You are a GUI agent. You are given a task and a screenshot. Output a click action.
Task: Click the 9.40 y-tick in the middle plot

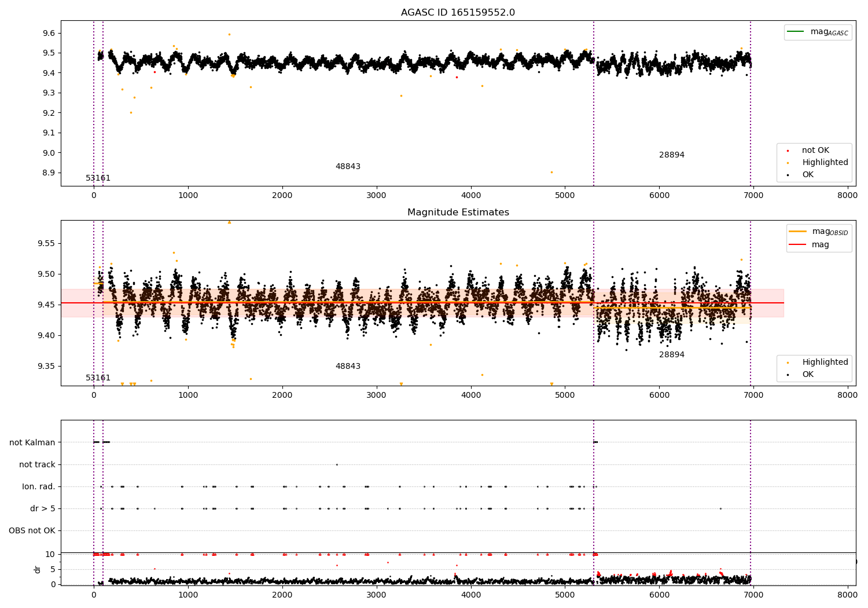46,336
